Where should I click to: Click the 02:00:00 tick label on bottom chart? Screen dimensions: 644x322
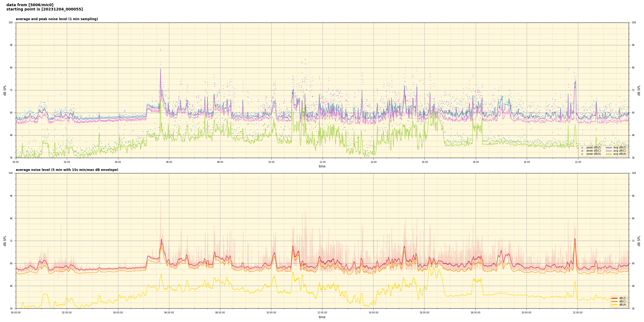point(67,313)
